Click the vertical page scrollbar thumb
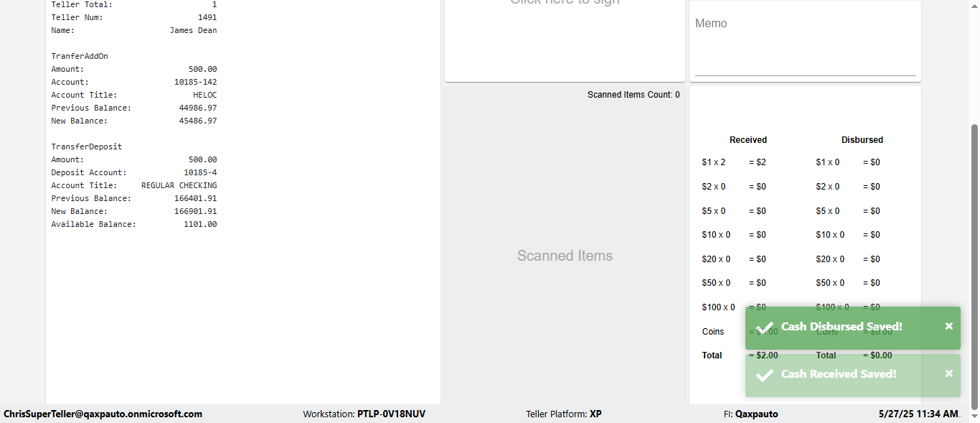 (974, 266)
